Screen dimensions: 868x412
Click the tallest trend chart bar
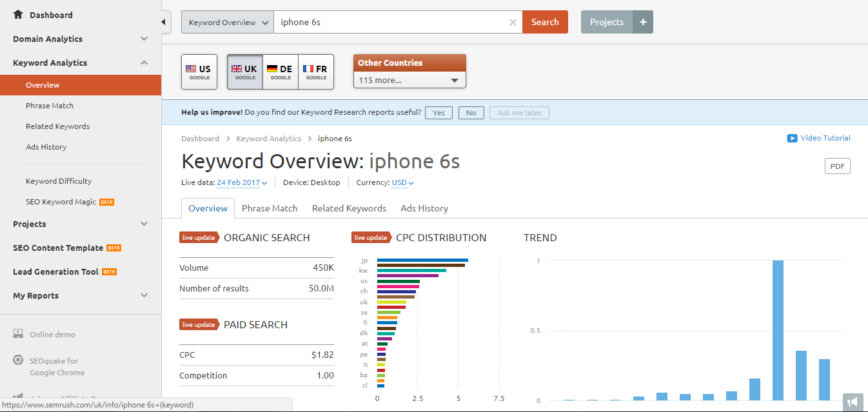point(778,330)
